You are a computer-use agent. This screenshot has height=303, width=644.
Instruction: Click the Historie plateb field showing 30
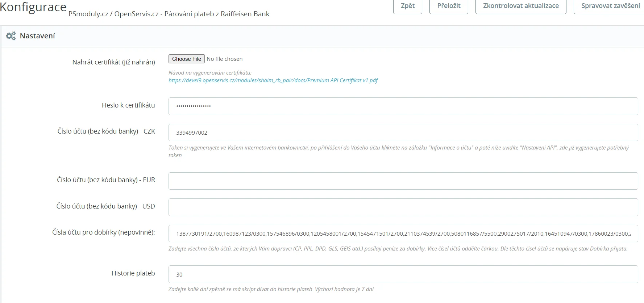[403, 274]
